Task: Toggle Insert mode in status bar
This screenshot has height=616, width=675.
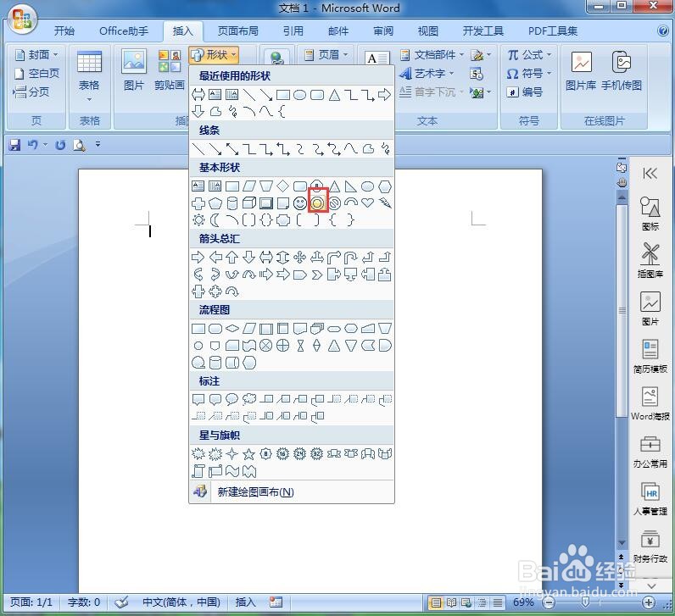Action: 245,602
